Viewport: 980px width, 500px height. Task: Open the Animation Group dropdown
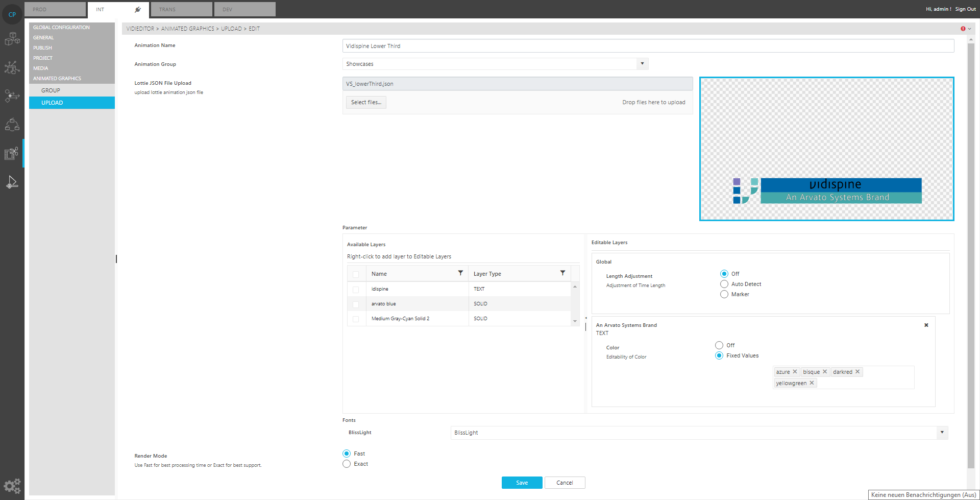click(642, 64)
